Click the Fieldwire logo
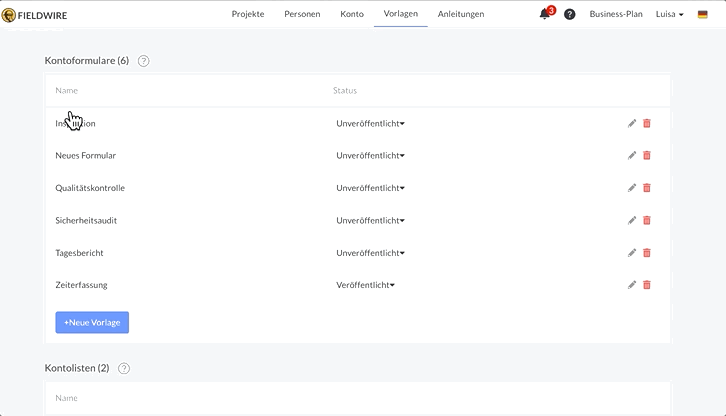 click(x=34, y=15)
